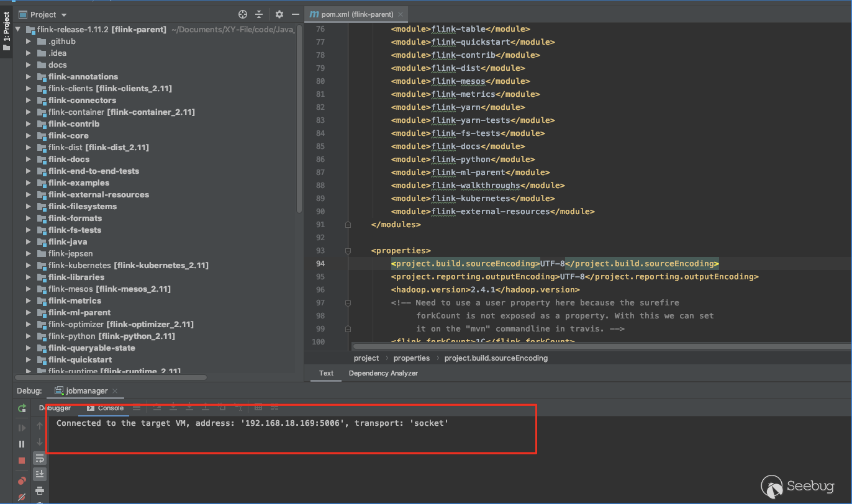852x504 pixels.
Task: Click 'properties' in the breadcrumb bar
Action: click(411, 358)
